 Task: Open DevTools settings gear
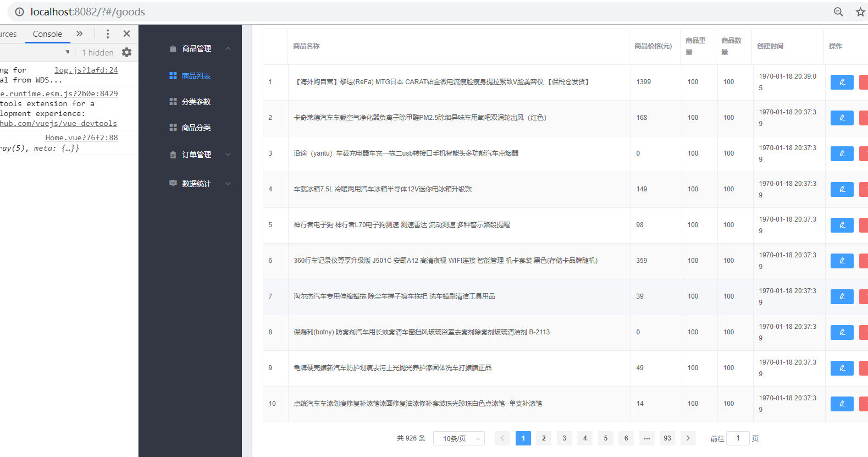126,52
